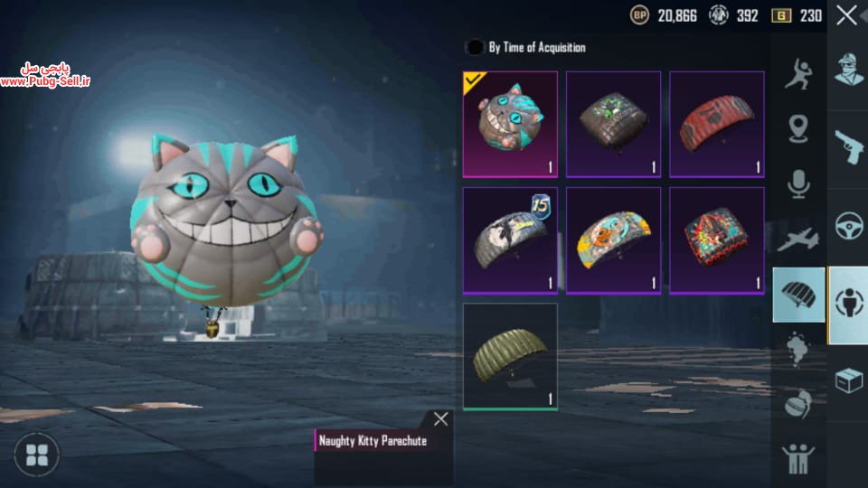Viewport: 868px width, 488px height.
Task: Select the location pin category icon
Action: 797,128
